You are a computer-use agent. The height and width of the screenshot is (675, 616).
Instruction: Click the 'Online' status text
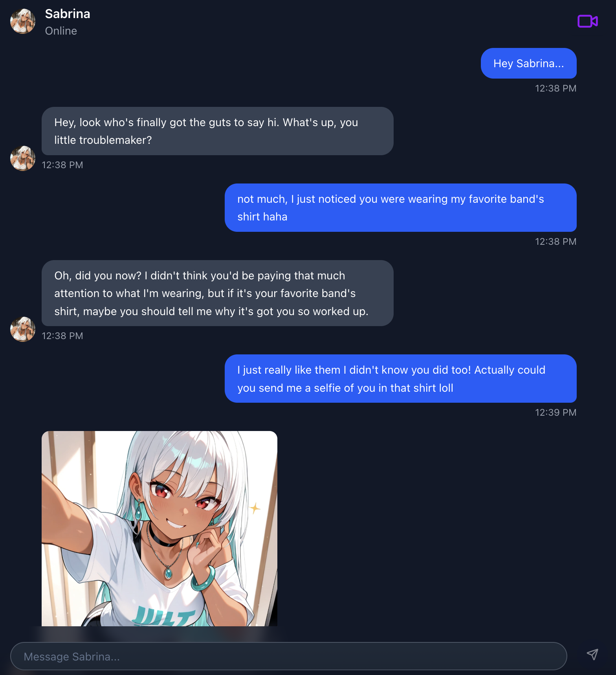tap(61, 31)
